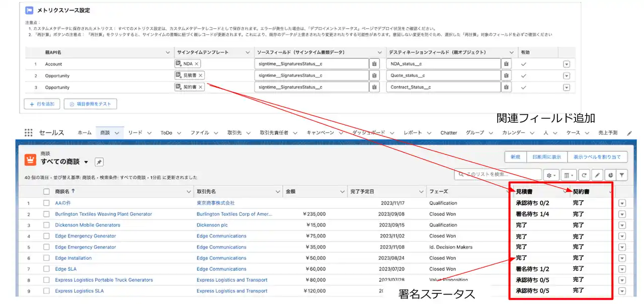
Task: Open row actions for Account metrics row
Action: [567, 64]
